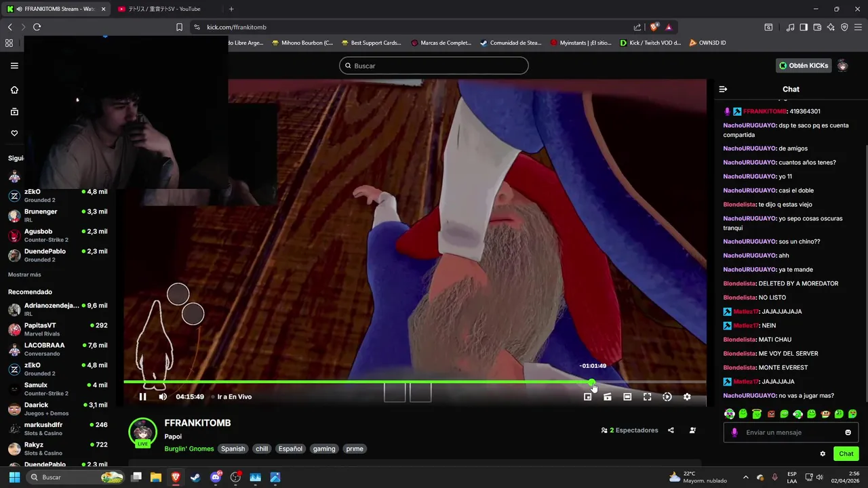Image resolution: width=868 pixels, height=488 pixels.
Task: Open the browse categories sidebar icon
Action: tap(14, 111)
